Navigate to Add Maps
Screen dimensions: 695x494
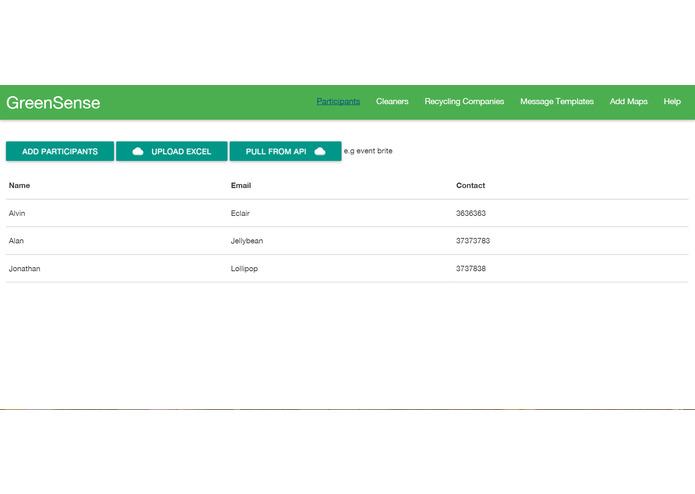[x=629, y=101]
